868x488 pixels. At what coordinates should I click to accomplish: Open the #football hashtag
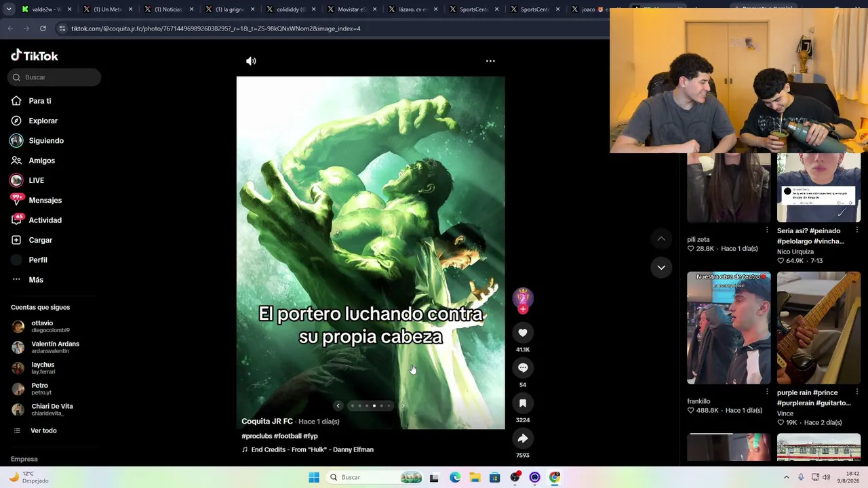288,436
